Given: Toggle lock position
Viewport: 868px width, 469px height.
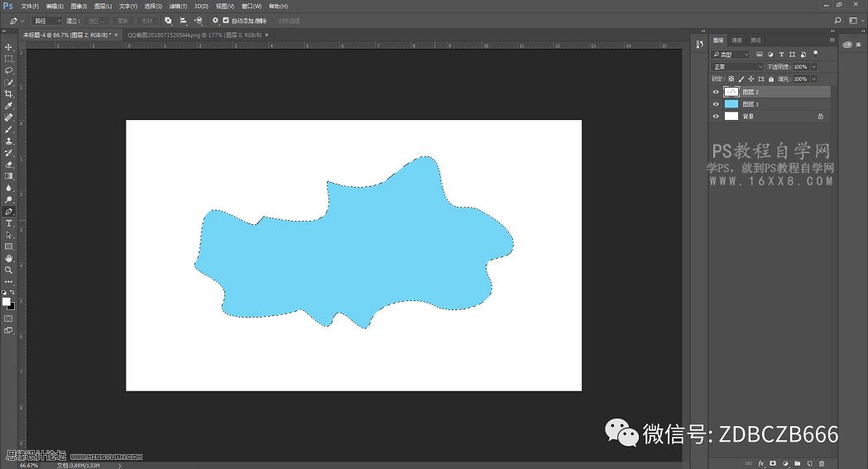Looking at the screenshot, I should tap(751, 79).
